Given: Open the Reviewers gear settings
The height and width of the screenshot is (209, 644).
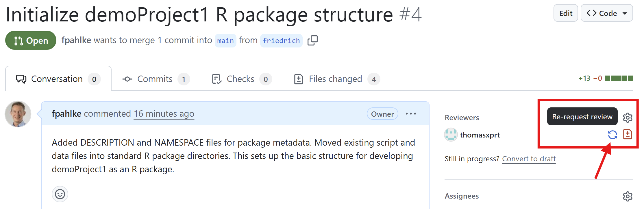Looking at the screenshot, I should pyautogui.click(x=628, y=118).
